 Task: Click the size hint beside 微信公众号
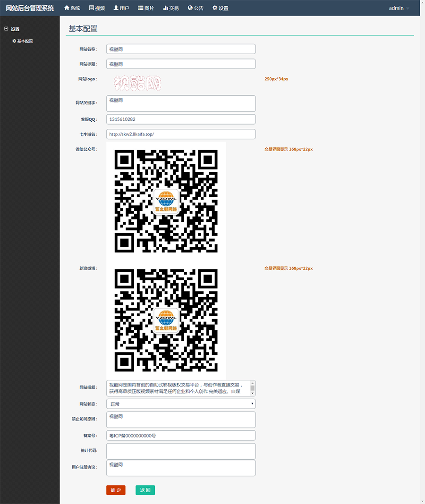[289, 149]
